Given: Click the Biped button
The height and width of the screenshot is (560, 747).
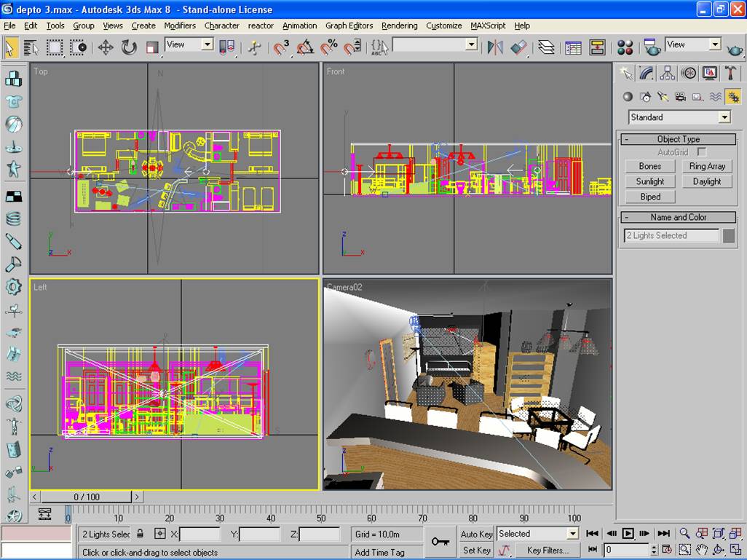Looking at the screenshot, I should (650, 197).
